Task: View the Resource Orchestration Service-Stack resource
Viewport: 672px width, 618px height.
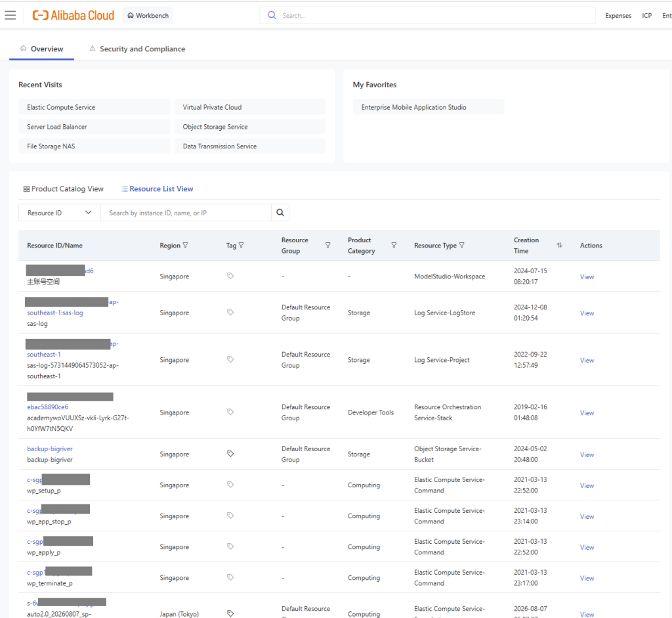Action: click(x=587, y=413)
